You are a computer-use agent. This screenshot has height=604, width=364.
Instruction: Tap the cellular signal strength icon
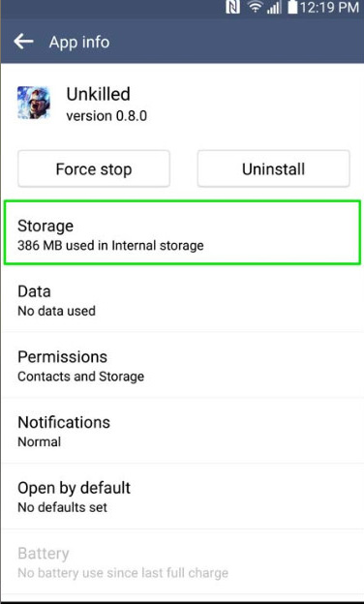coord(274,8)
